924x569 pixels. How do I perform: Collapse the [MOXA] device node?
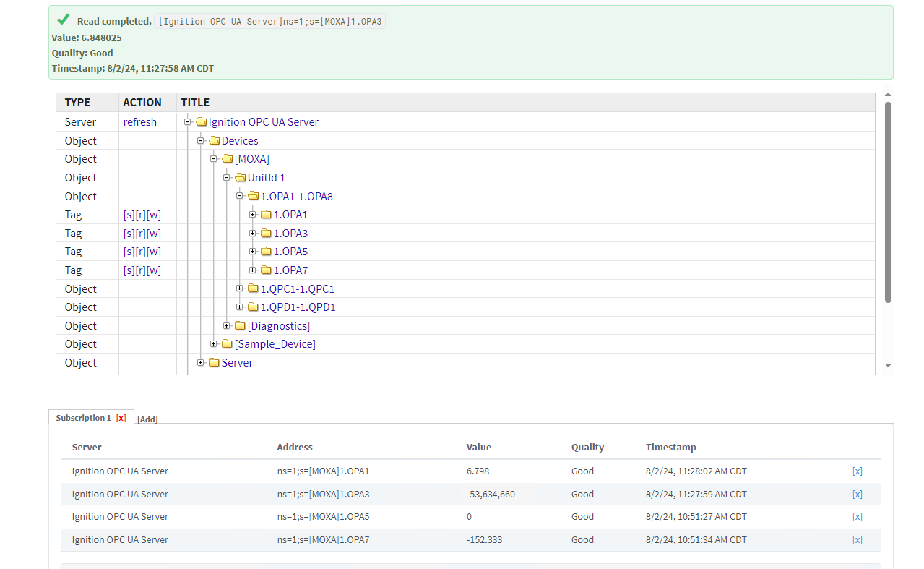(214, 159)
